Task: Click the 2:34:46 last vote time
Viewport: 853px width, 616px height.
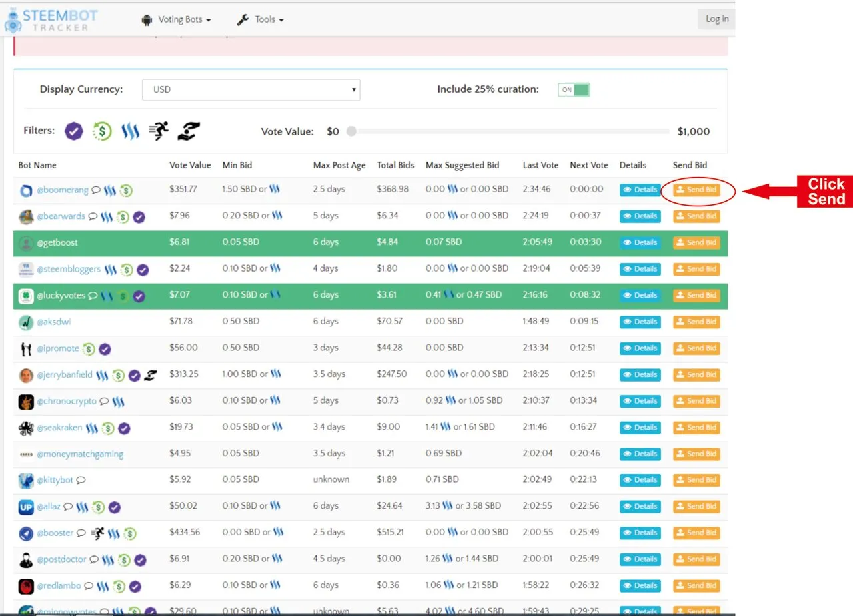Action: [537, 190]
